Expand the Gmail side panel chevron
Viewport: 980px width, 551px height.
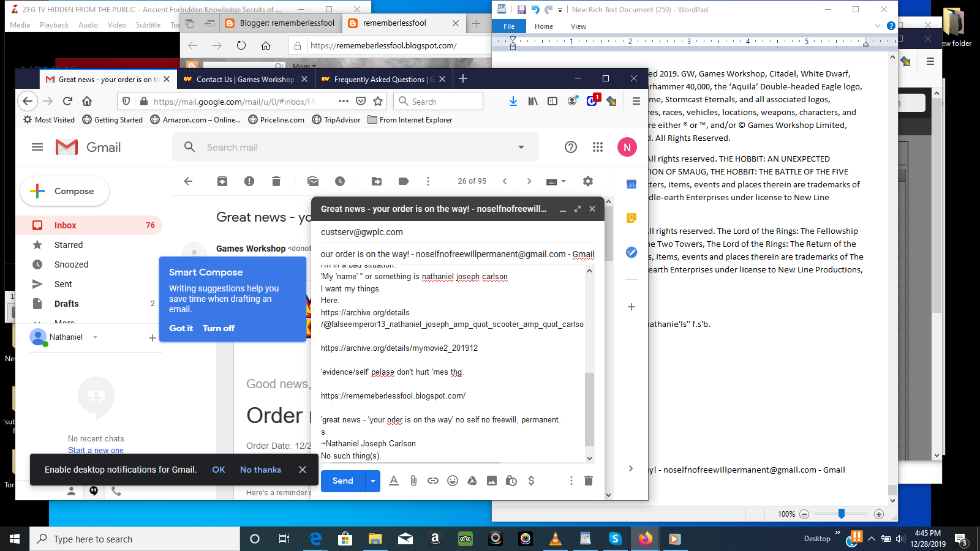[631, 468]
